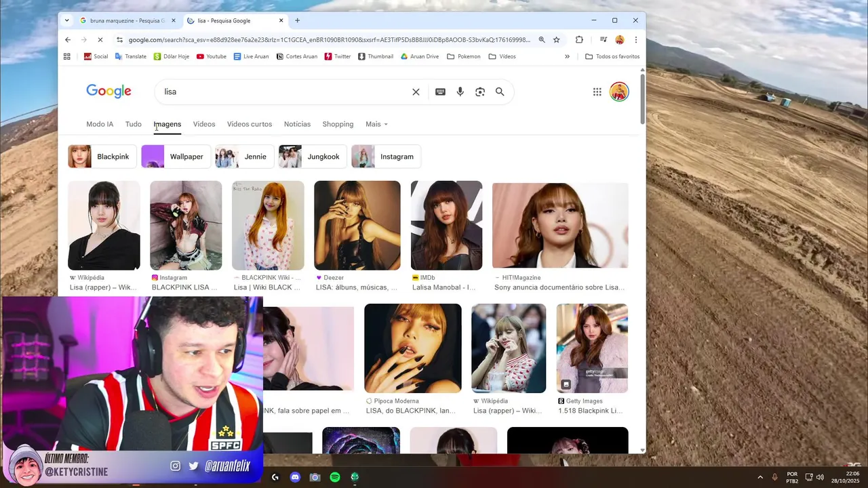Click the browser address bar URL

pyautogui.click(x=329, y=40)
